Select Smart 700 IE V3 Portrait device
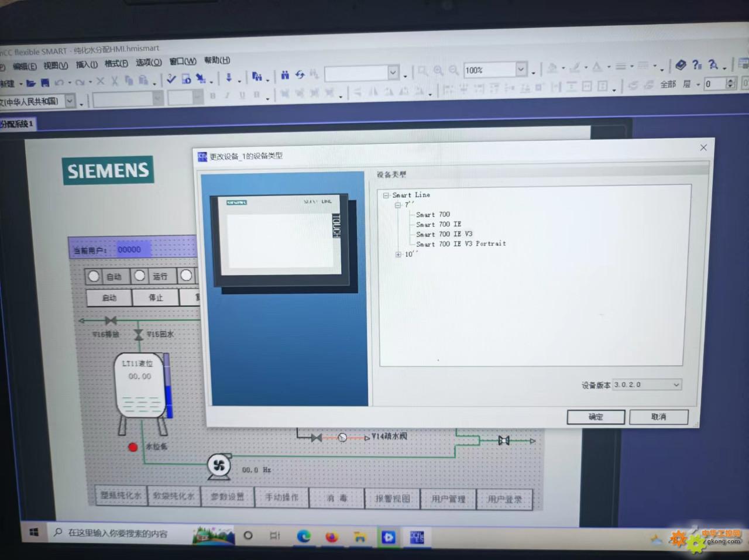The image size is (749, 560). pyautogui.click(x=461, y=244)
